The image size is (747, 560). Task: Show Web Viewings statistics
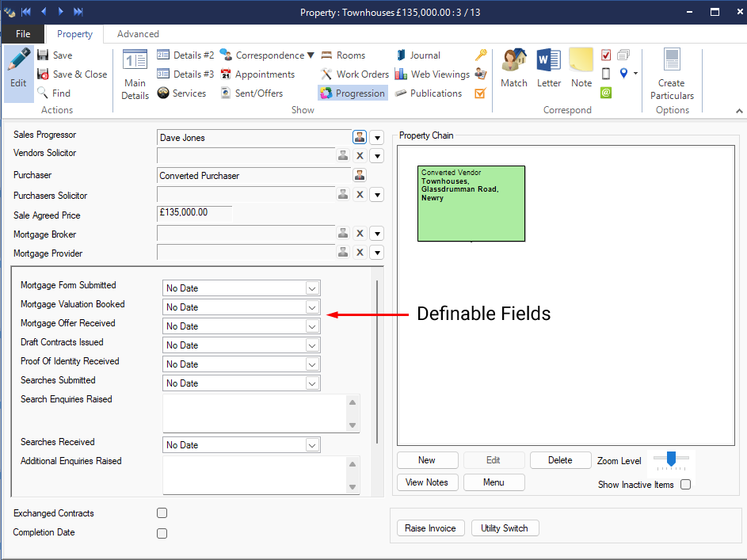pos(432,74)
